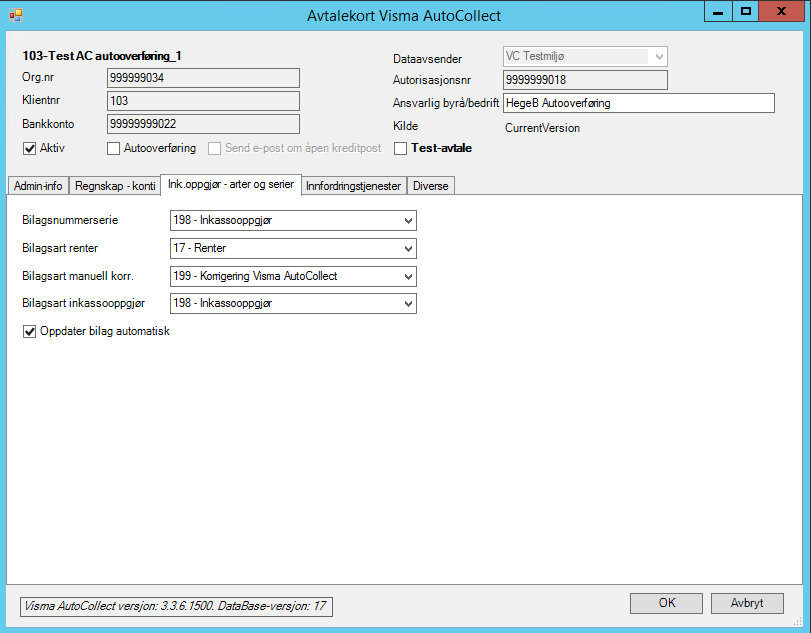Click the Bankkonto field

click(x=203, y=124)
